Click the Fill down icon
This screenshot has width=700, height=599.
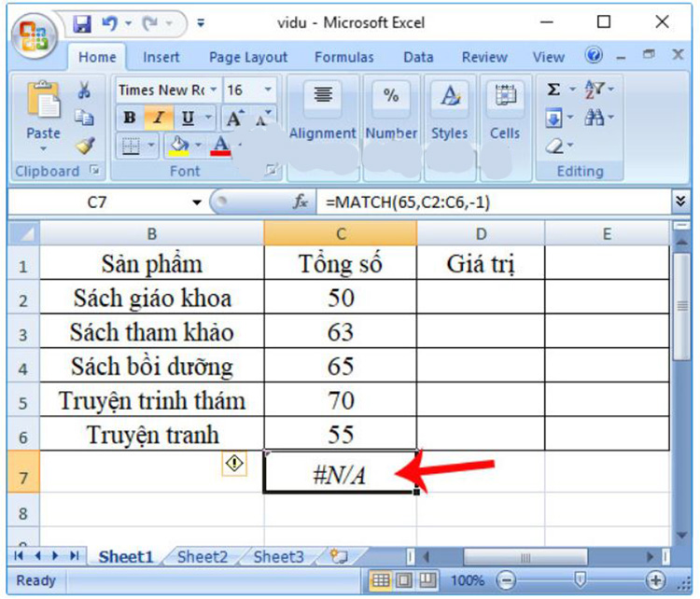(x=553, y=118)
